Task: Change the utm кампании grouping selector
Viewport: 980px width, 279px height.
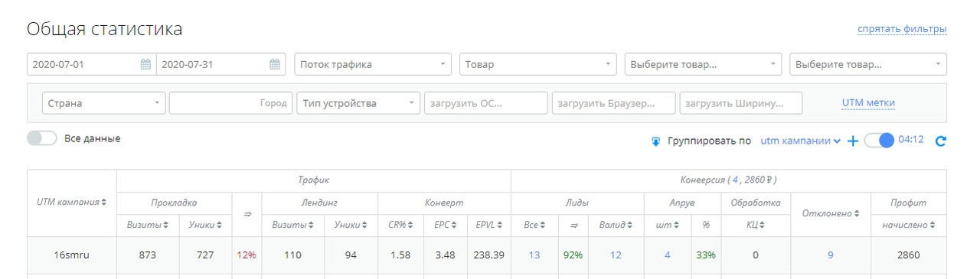Action: (800, 141)
